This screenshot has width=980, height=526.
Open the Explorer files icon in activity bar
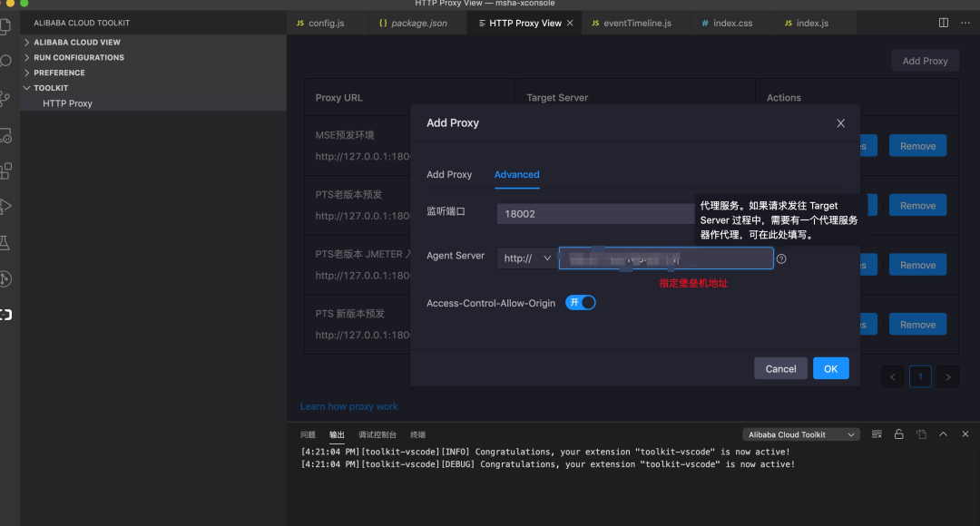(5, 26)
